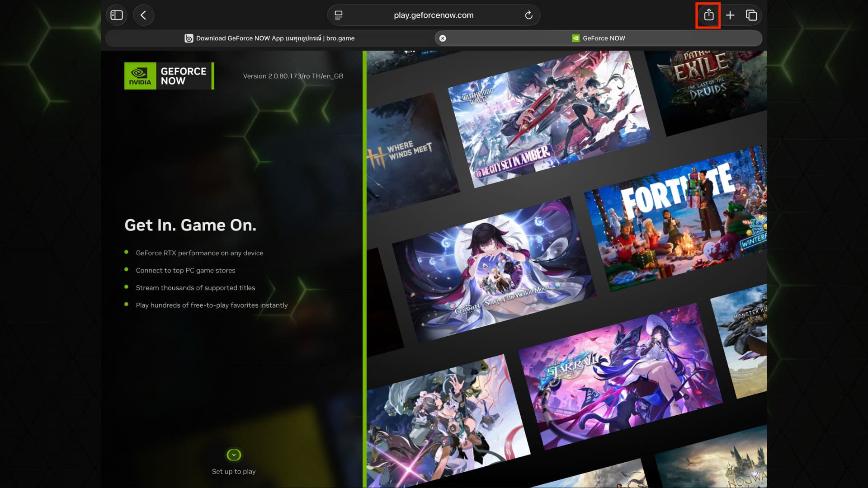
Task: Reload the current page
Action: (529, 15)
